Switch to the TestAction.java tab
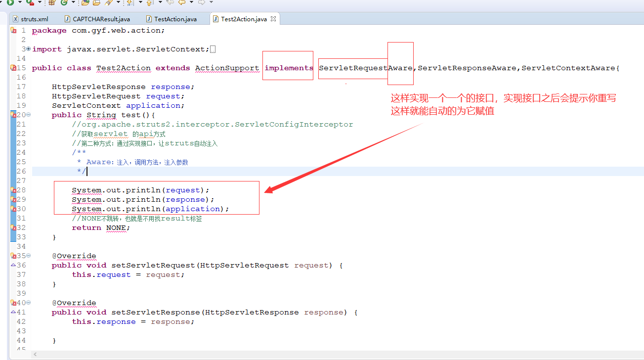The height and width of the screenshot is (360, 644). [172, 19]
